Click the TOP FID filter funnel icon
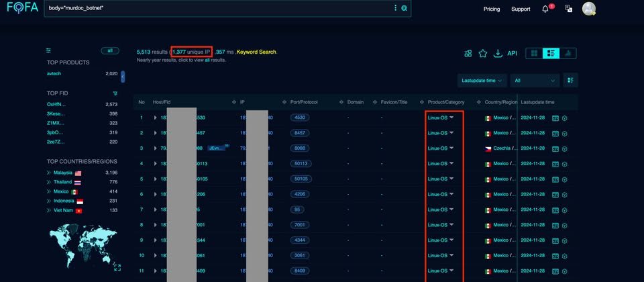 pos(115,93)
